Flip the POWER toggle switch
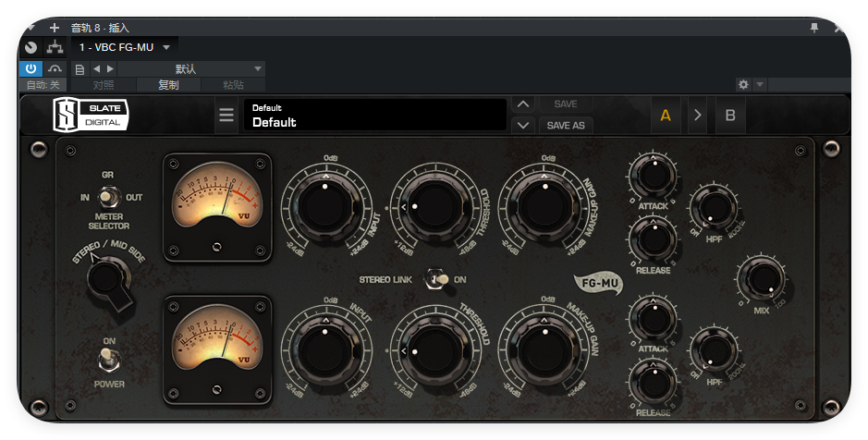Image resolution: width=868 pixels, height=440 pixels. (x=108, y=360)
